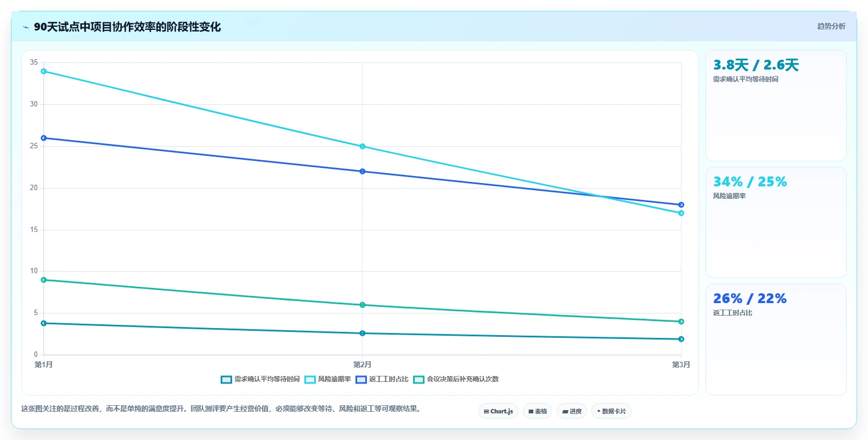Toggle the 需求确认平均等待时间 legend swatch
The image size is (868, 440).
coord(226,379)
